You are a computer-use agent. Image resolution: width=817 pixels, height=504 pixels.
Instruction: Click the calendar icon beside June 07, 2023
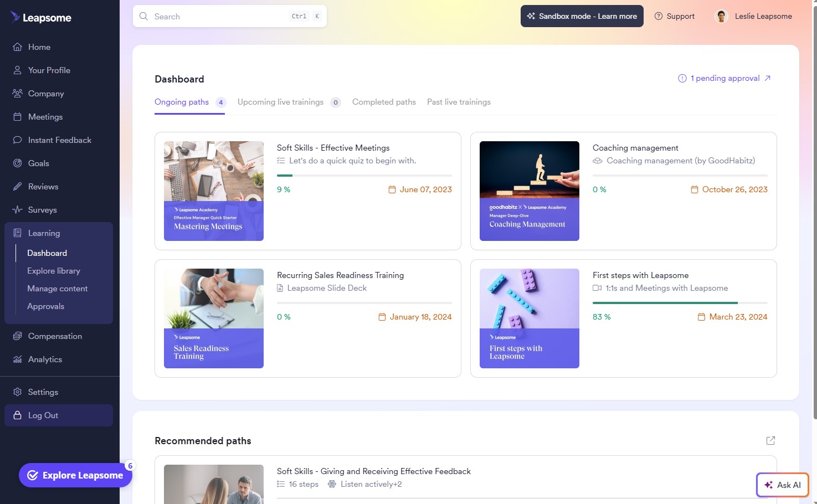coord(392,189)
